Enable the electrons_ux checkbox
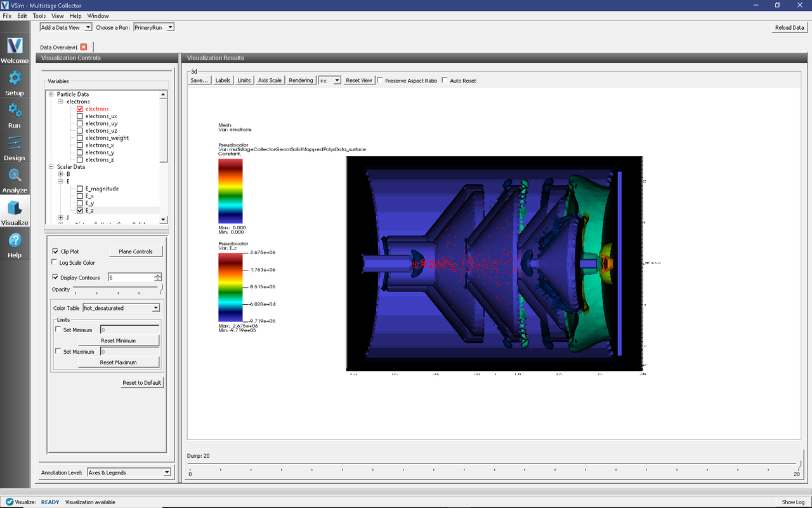This screenshot has height=508, width=812. point(79,116)
